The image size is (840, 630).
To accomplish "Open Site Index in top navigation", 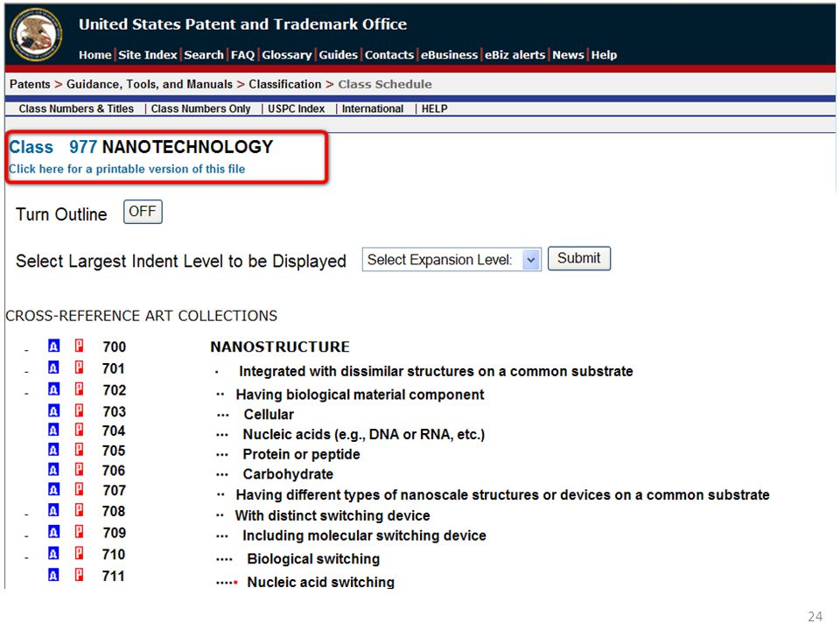I will pyautogui.click(x=147, y=54).
